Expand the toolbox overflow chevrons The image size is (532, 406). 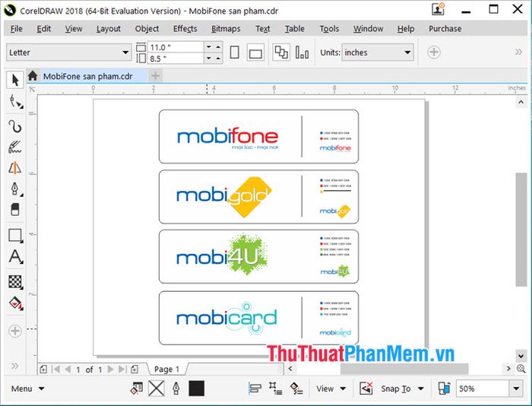(x=14, y=366)
